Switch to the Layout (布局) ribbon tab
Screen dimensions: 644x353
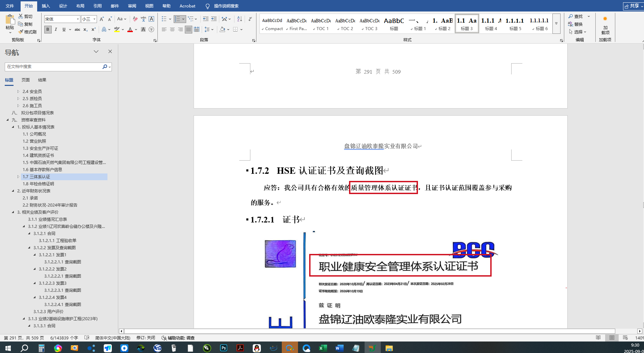click(80, 6)
